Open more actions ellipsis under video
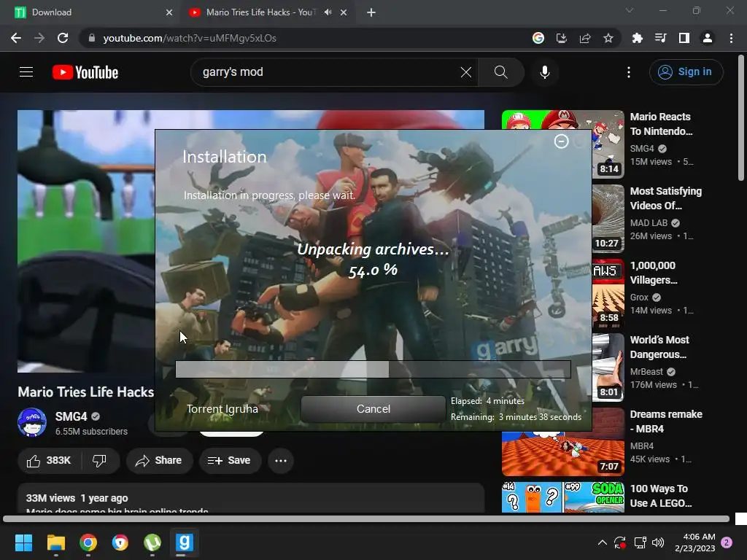747x560 pixels. [x=281, y=461]
